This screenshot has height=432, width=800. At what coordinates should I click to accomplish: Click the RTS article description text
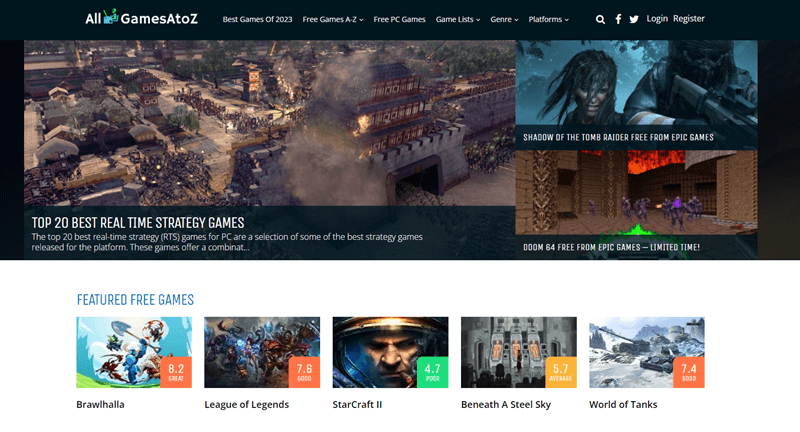pyautogui.click(x=227, y=242)
